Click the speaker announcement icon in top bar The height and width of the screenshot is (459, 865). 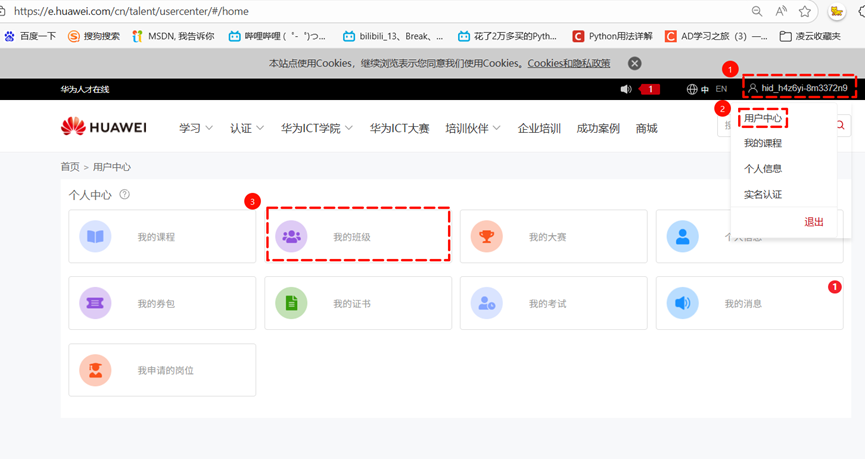(626, 89)
